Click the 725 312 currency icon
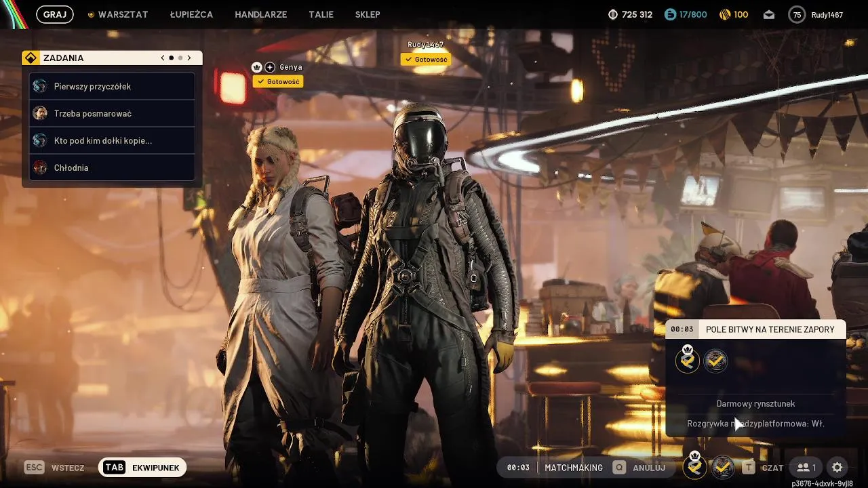 [x=613, y=14]
